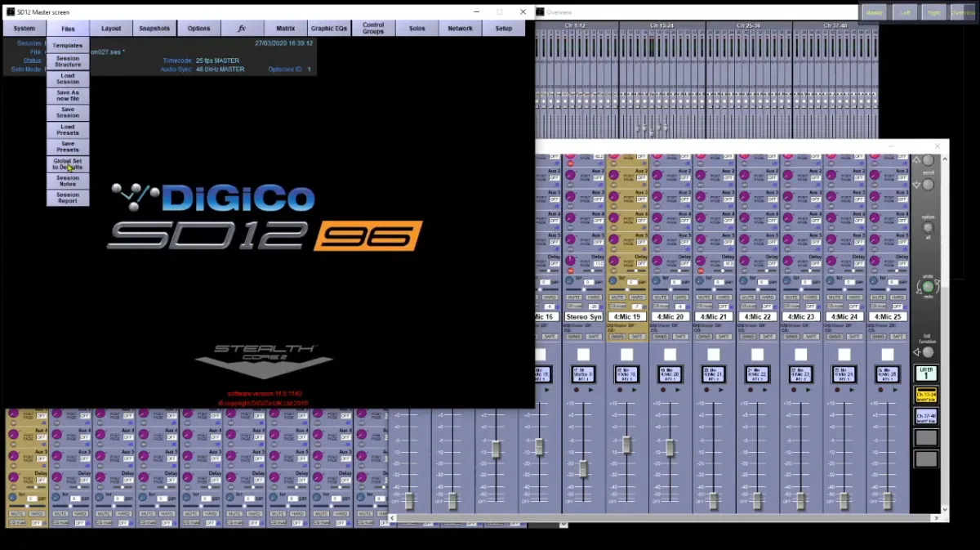Select Global Set to Defaults
The height and width of the screenshot is (550, 980).
pos(68,164)
